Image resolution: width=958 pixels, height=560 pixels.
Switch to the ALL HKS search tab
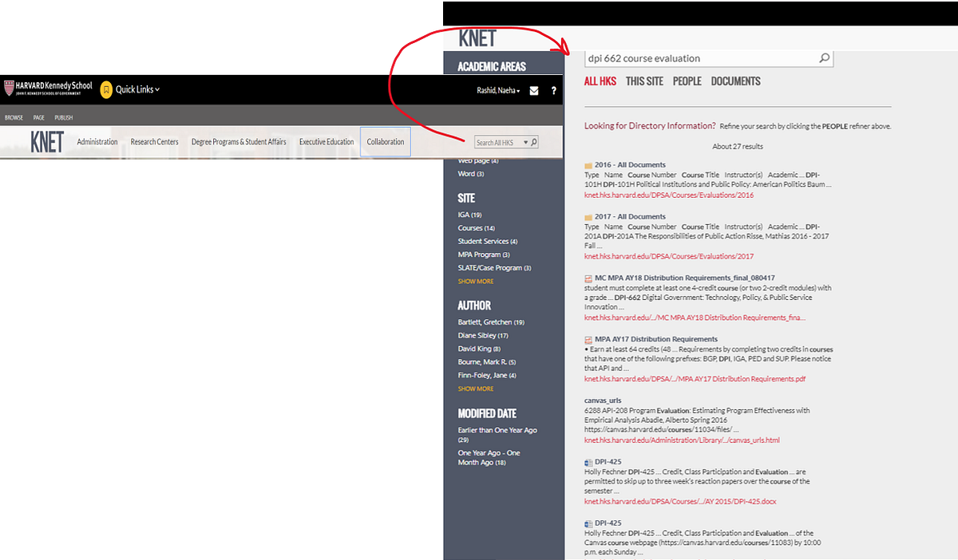coord(600,81)
